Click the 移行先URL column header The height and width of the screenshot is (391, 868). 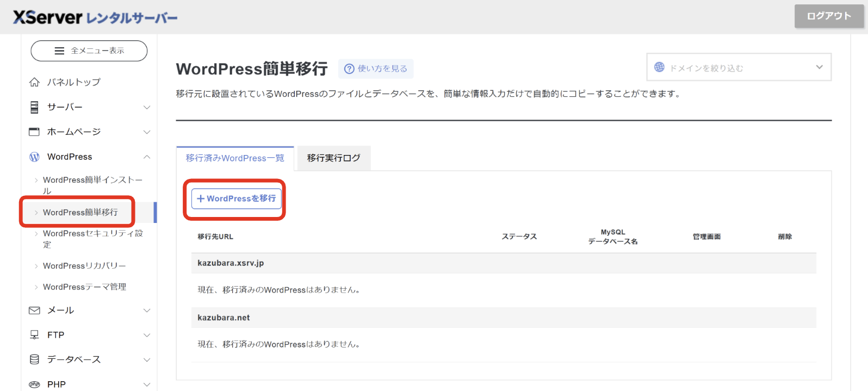pos(215,237)
